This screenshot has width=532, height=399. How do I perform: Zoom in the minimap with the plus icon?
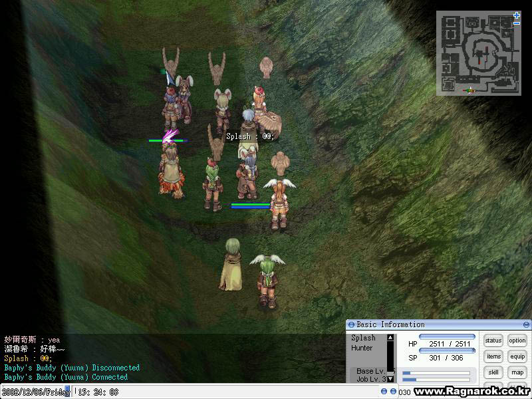point(517,15)
